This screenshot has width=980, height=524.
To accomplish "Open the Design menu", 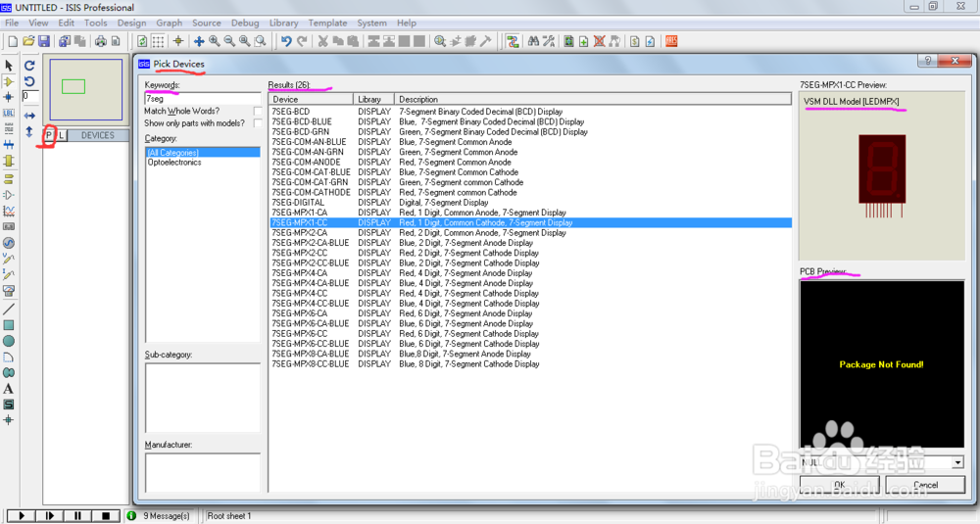I will click(131, 24).
